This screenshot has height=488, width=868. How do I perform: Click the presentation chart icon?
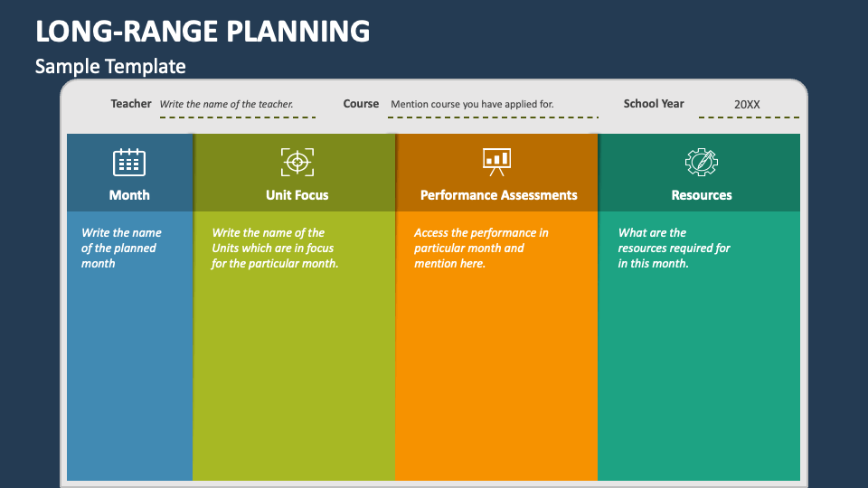click(496, 162)
